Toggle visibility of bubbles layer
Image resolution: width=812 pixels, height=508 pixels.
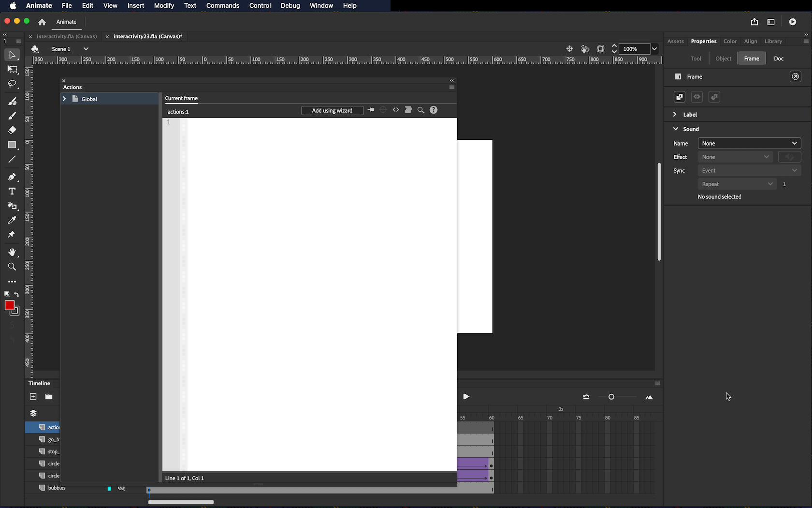121,488
